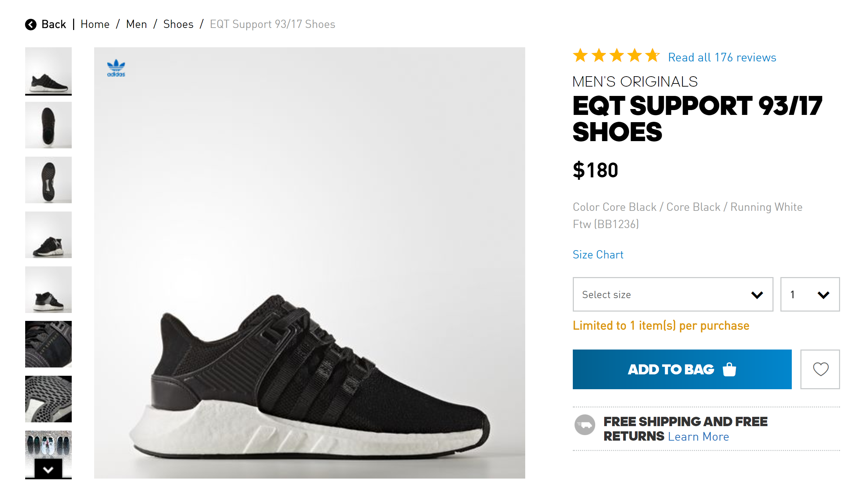The image size is (868, 491).
Task: Click the Back arrow icon
Action: pos(31,24)
